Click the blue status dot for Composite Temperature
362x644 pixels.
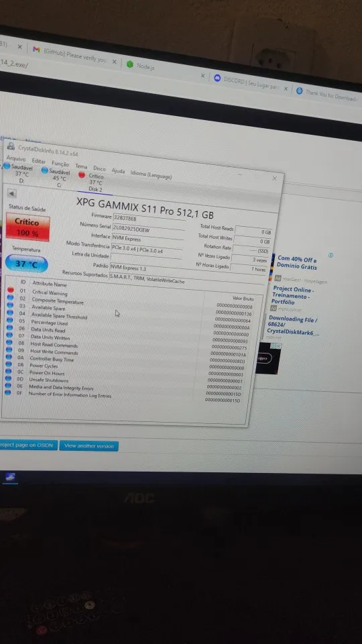10,298
